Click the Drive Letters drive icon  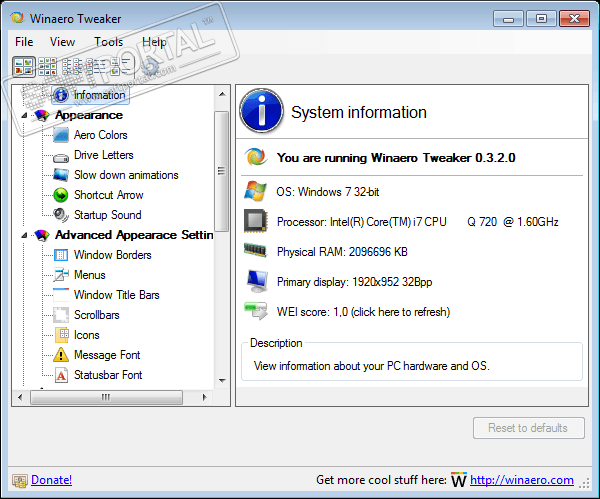coord(61,157)
